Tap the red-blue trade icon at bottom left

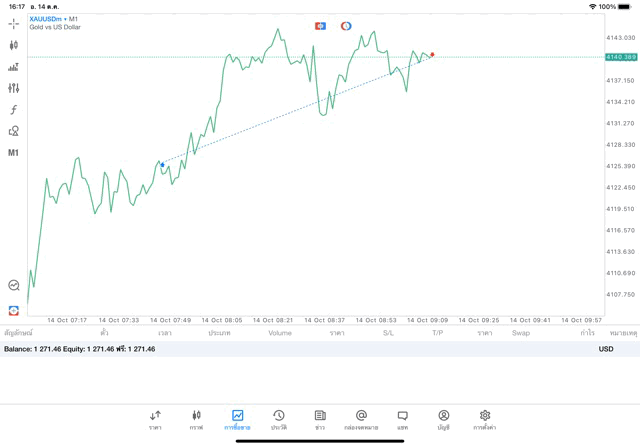coord(13,310)
